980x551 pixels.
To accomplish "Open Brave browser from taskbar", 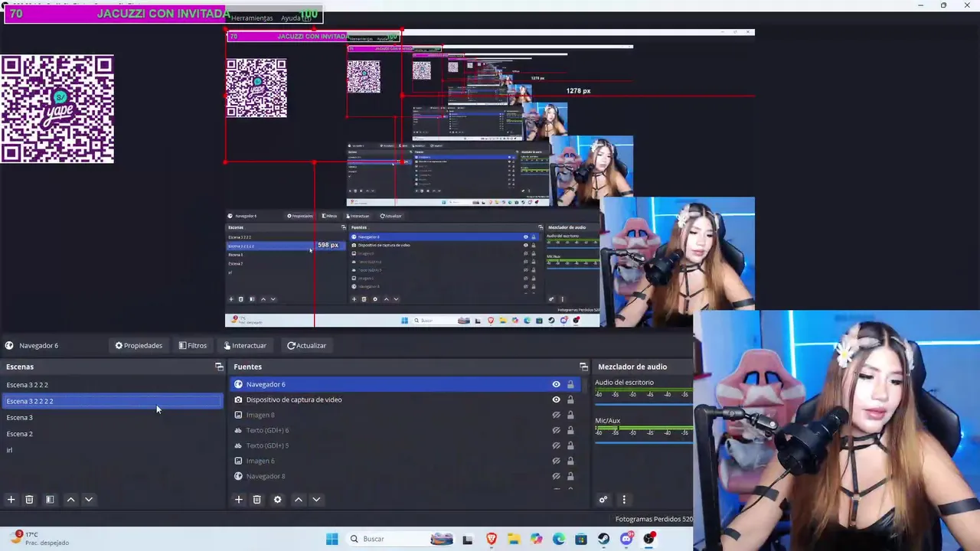I will click(492, 539).
